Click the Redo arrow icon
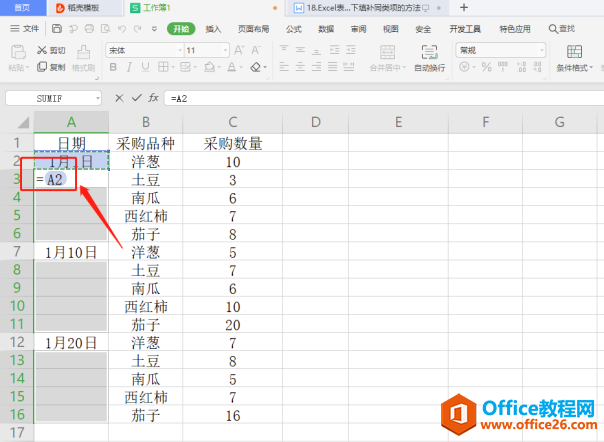 click(138, 29)
